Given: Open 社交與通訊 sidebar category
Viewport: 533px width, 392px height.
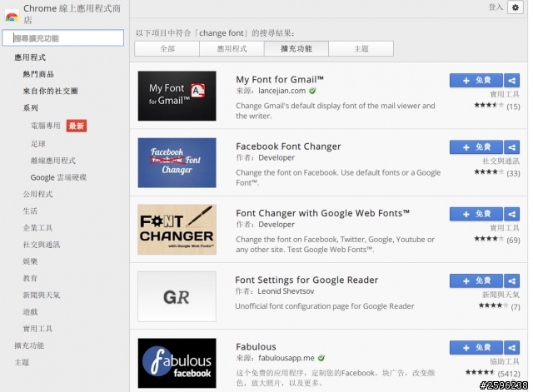Looking at the screenshot, I should (x=42, y=245).
